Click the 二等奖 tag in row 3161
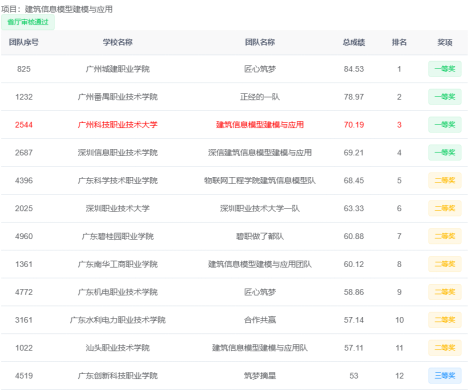 [x=445, y=320]
